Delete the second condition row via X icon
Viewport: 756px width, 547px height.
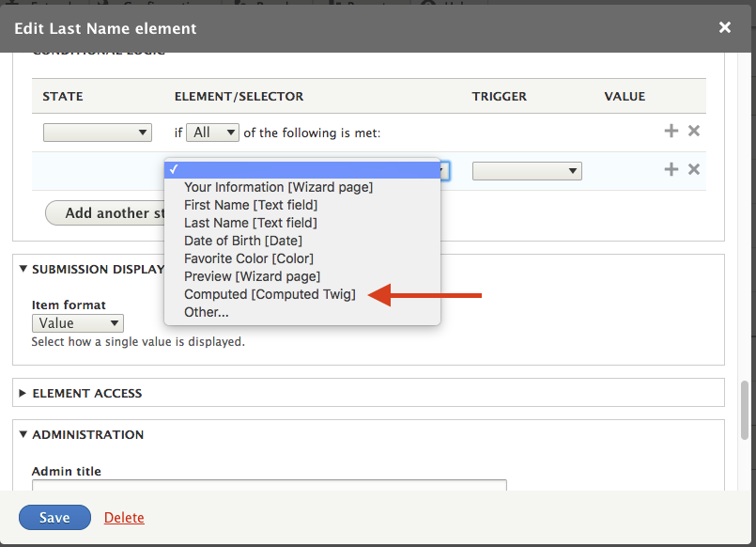[x=693, y=169]
